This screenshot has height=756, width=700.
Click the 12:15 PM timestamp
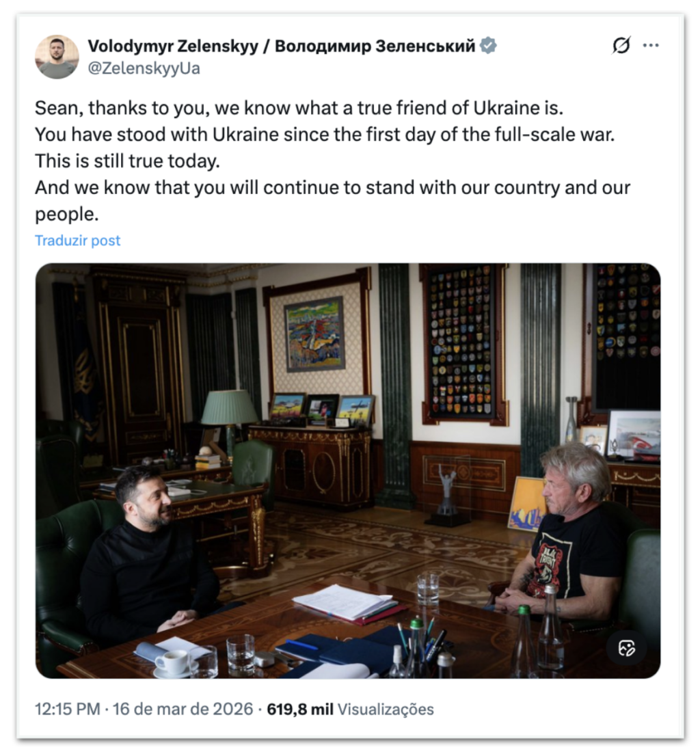click(x=67, y=709)
